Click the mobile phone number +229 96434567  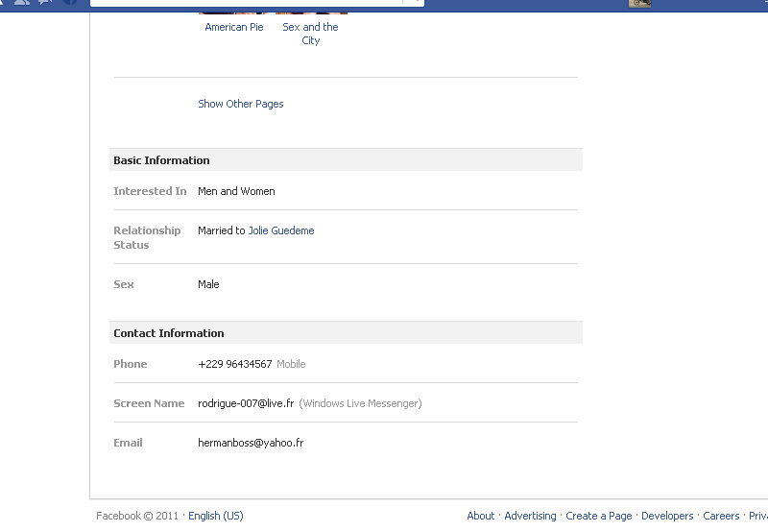(x=235, y=364)
